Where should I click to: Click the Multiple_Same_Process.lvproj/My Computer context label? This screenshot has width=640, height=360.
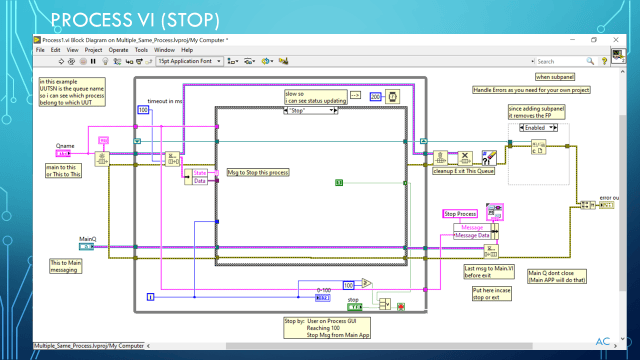(89, 346)
